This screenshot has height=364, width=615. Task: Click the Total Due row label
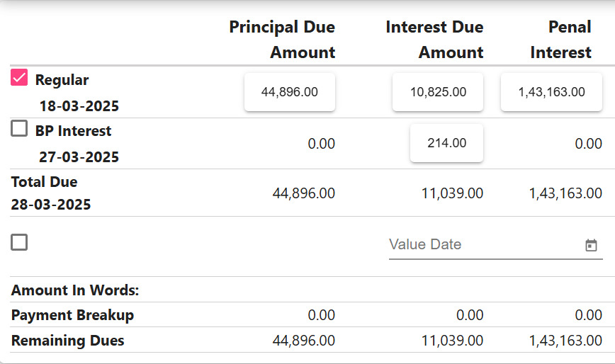(45, 182)
